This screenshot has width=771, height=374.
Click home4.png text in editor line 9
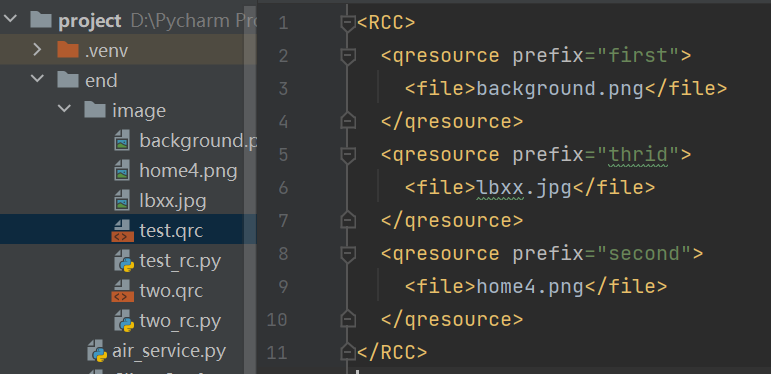(530, 287)
